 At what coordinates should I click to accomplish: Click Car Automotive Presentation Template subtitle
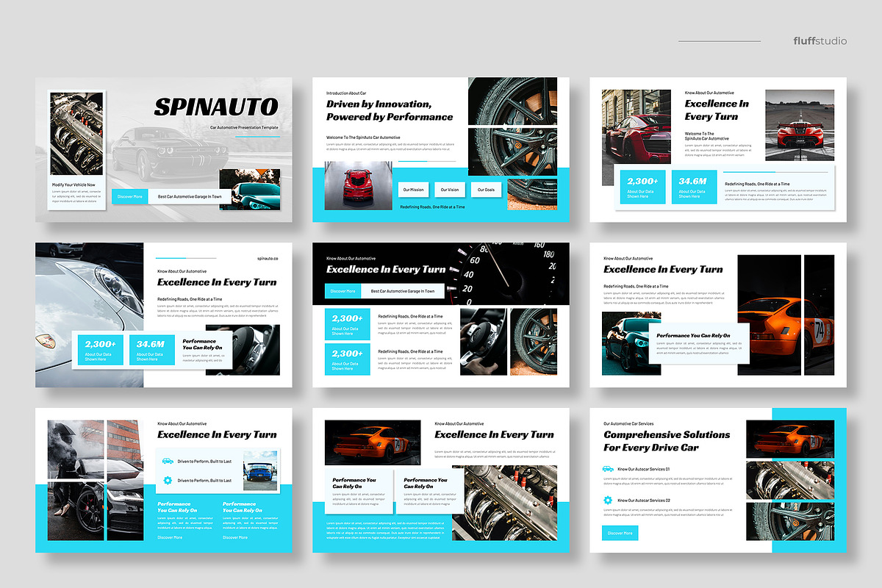tap(245, 128)
